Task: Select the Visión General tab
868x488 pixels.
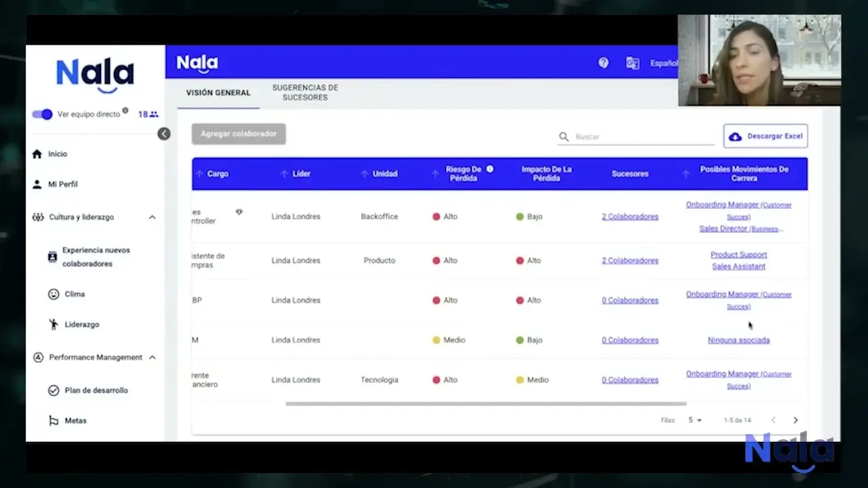Action: click(218, 93)
